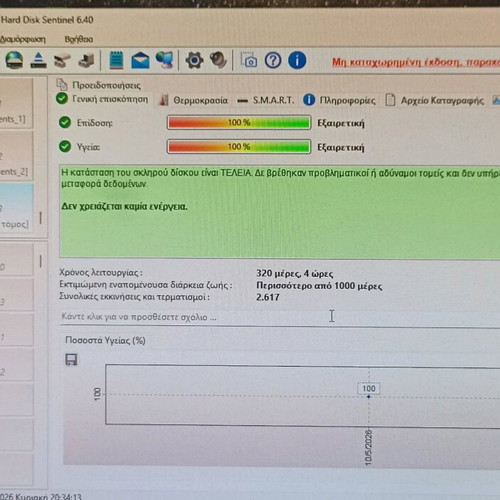The width and height of the screenshot is (500, 500).
Task: Open the Διαμόρφωση menu
Action: pos(23,39)
